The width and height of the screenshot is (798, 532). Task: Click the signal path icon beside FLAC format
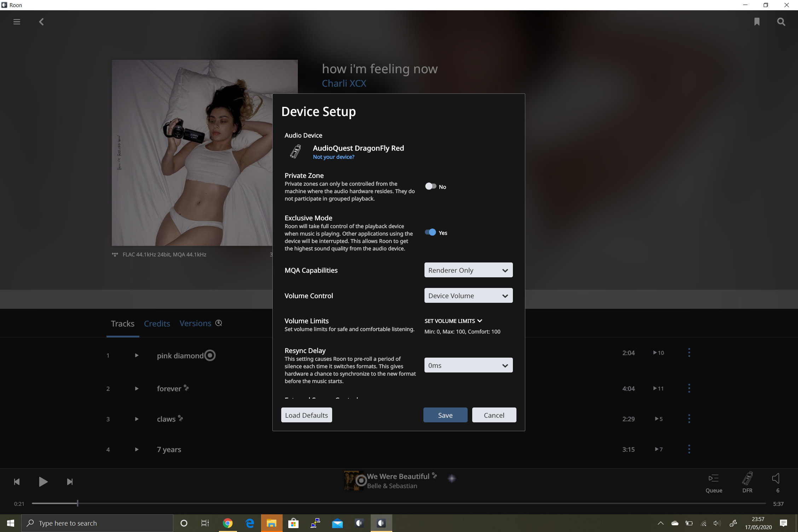(115, 254)
